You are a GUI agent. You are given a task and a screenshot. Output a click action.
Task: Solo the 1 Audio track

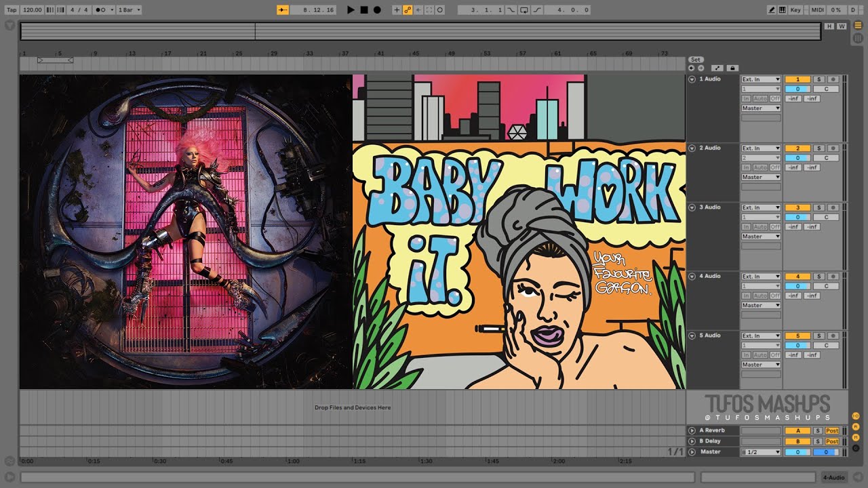(x=818, y=79)
